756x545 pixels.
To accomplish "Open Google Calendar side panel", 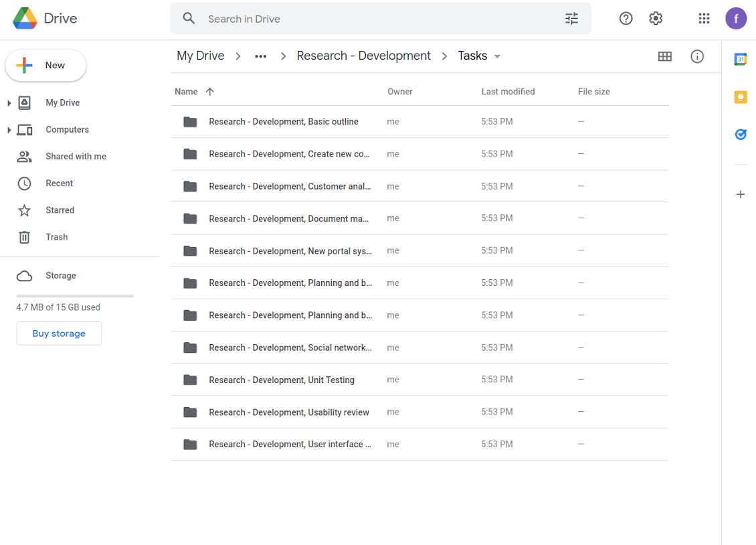I will [741, 60].
